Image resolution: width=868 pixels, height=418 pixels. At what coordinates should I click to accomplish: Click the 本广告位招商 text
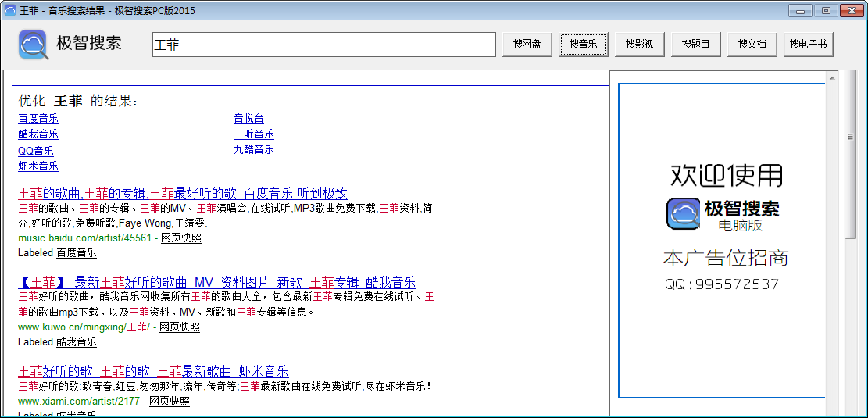[726, 258]
